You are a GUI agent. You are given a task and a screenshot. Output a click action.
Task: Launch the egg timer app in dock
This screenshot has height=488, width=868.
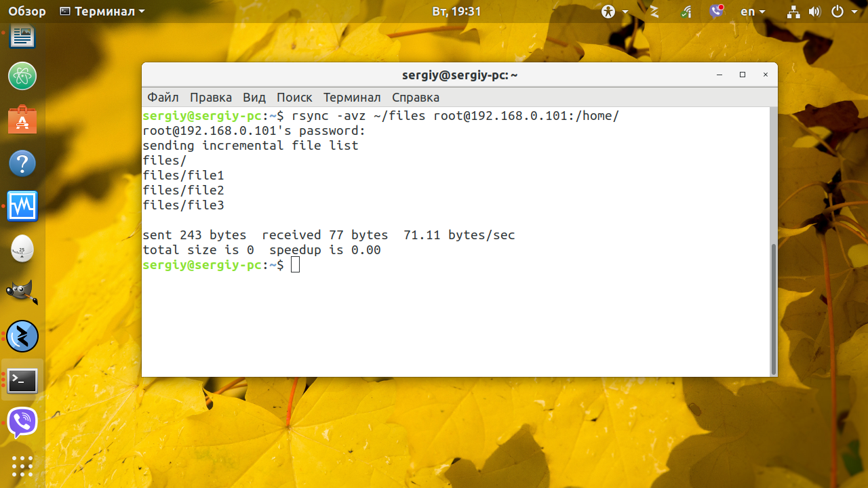[22, 249]
